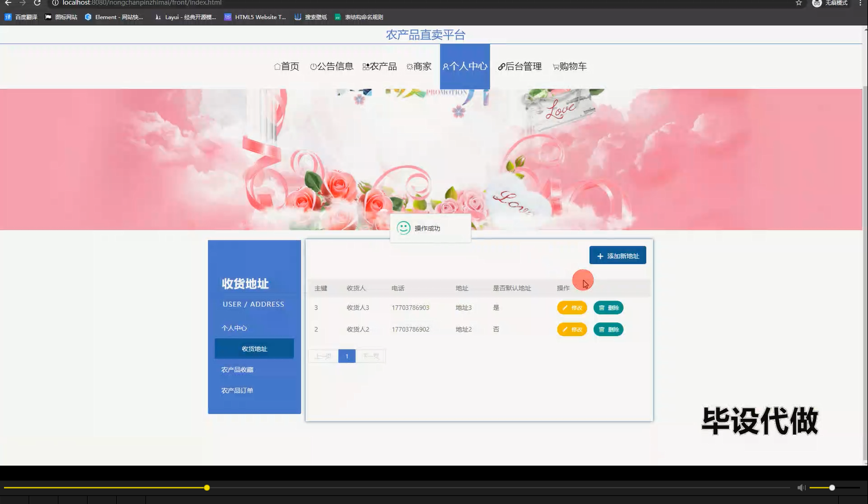Click the smiley icon in the 操作成功 toast
The height and width of the screenshot is (504, 868).
(x=405, y=227)
